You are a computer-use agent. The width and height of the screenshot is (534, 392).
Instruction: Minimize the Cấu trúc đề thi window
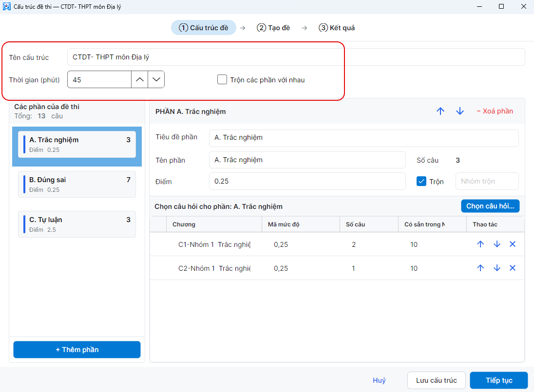tap(479, 6)
